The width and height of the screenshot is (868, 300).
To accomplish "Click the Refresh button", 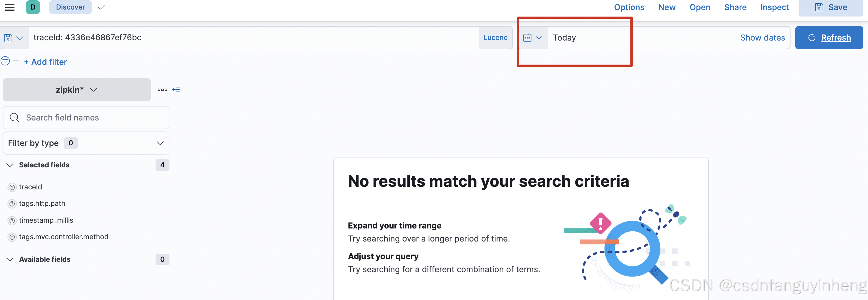I will tap(829, 38).
